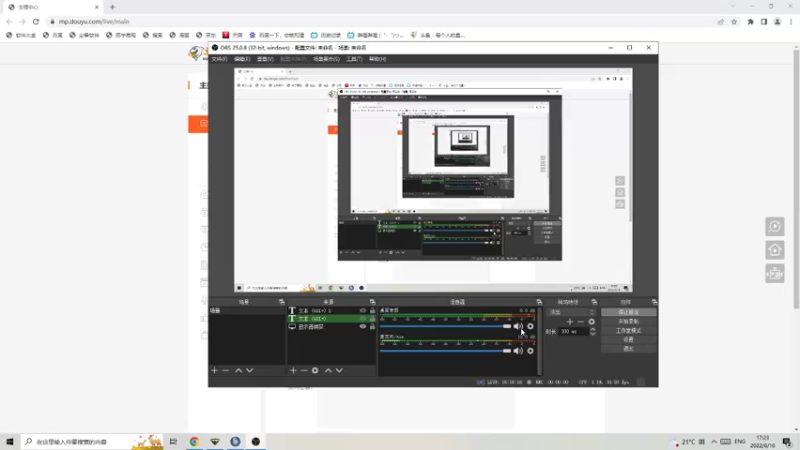This screenshot has width=800, height=450.
Task: Toggle lock on Text (GDI+) 2 source
Action: (x=372, y=310)
